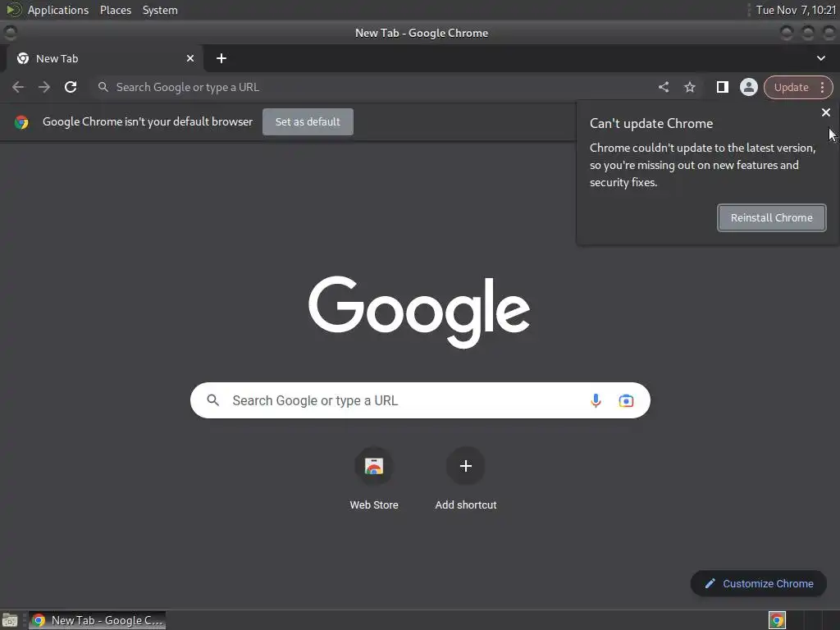Viewport: 840px width, 630px height.
Task: Close the New Tab tab
Action: [x=190, y=58]
